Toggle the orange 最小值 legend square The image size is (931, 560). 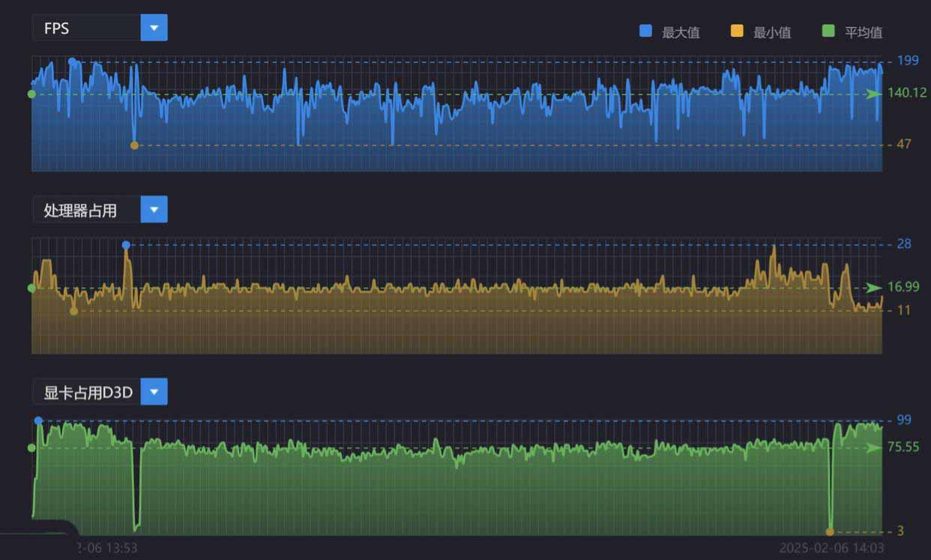pyautogui.click(x=737, y=31)
